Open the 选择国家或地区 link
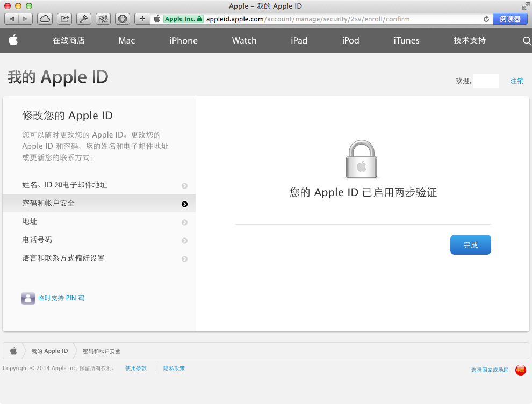 tap(490, 370)
